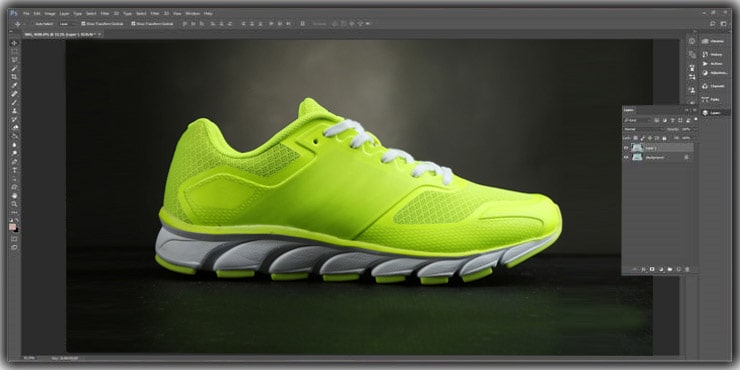Select the Clone Stamp tool

point(14,111)
